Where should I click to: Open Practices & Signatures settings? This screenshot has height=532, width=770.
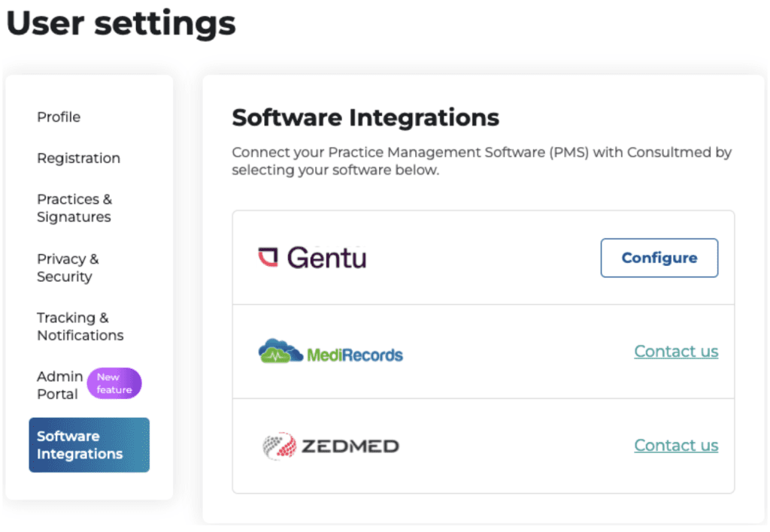[x=74, y=207]
